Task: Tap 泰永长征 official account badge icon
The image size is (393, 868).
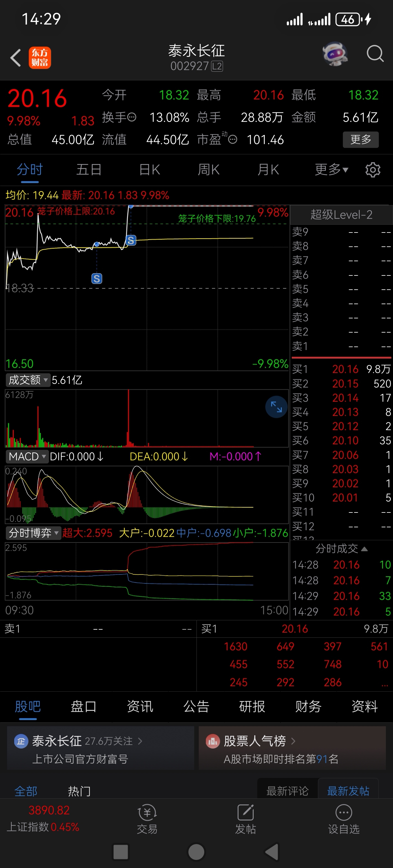Action: click(x=21, y=741)
